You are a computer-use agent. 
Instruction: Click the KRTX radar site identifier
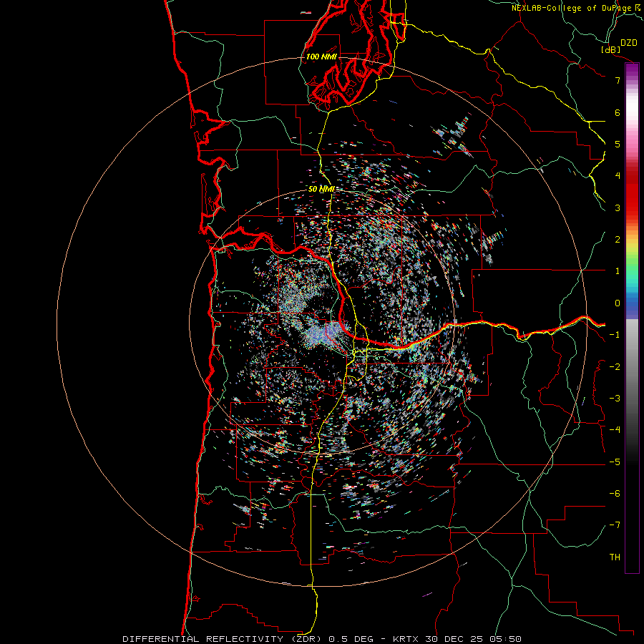click(406, 639)
